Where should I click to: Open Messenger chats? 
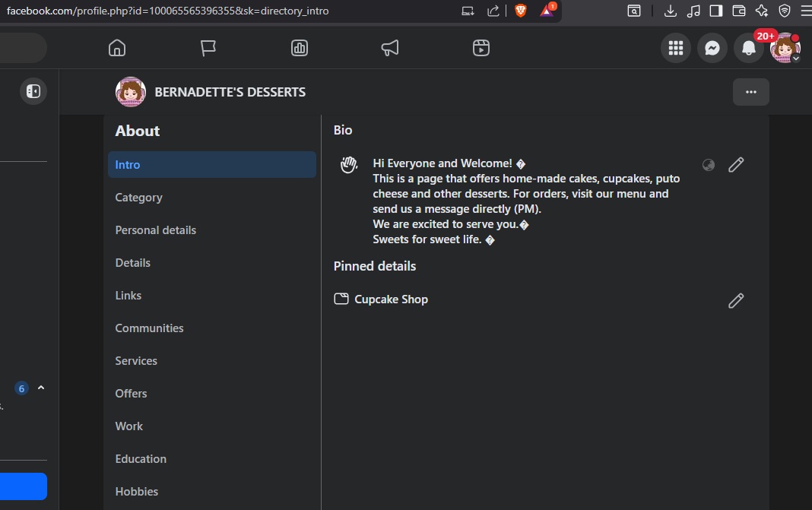click(x=712, y=48)
